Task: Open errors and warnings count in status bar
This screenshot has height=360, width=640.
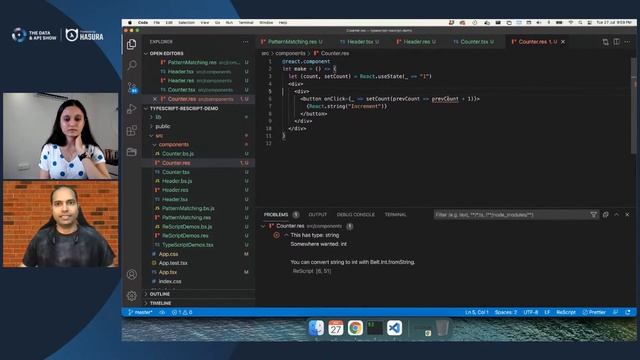Action: [182, 312]
